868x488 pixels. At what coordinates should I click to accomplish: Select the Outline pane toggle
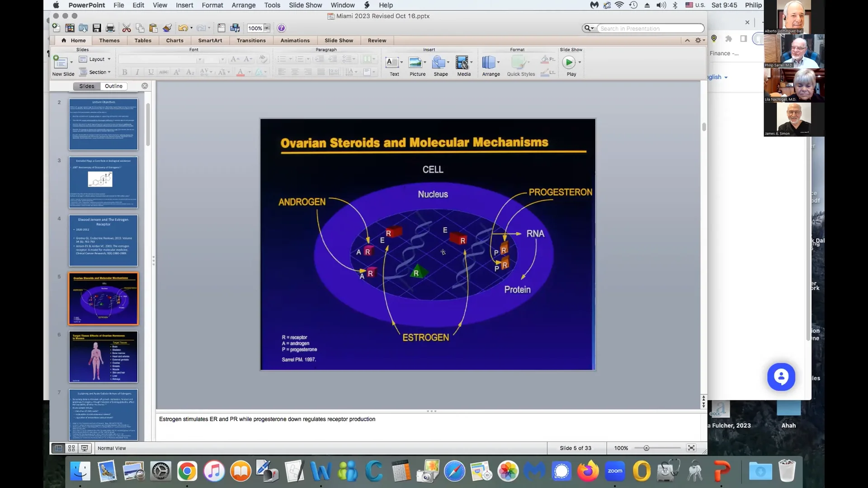click(x=113, y=86)
